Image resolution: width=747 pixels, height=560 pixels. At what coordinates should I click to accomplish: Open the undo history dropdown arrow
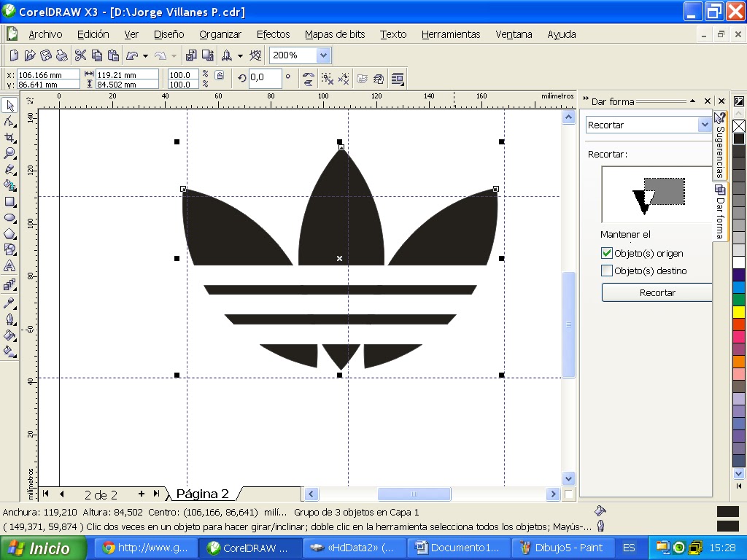pyautogui.click(x=146, y=56)
